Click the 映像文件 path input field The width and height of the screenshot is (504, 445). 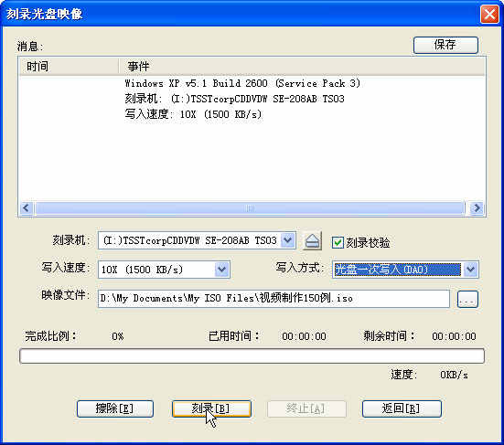pyautogui.click(x=273, y=299)
